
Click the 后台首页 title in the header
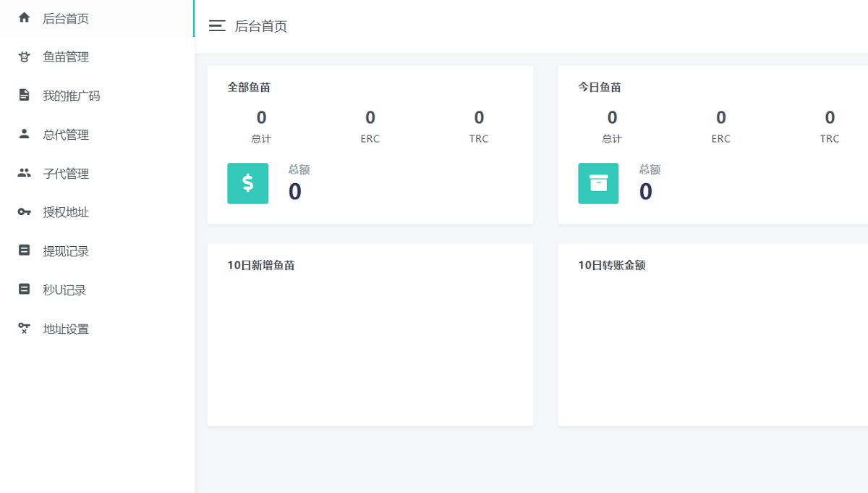click(x=261, y=26)
